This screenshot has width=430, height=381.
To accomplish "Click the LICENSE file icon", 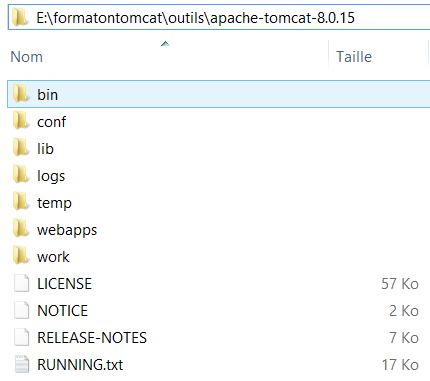I will click(x=22, y=283).
